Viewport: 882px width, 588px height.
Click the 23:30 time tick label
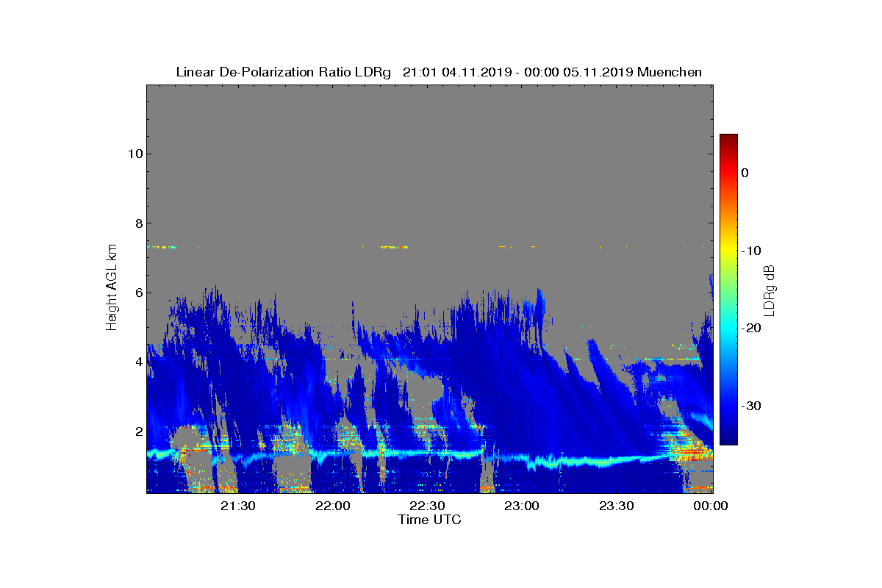tap(617, 506)
